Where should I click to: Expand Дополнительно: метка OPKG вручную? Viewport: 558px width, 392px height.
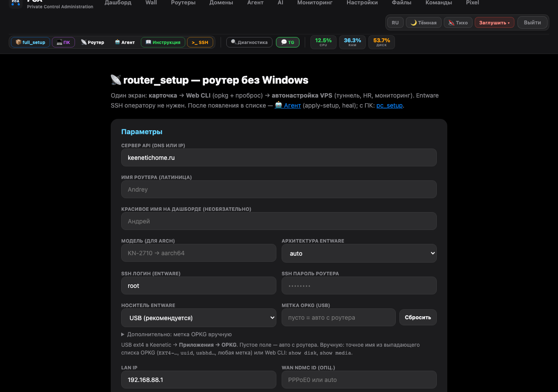177,334
